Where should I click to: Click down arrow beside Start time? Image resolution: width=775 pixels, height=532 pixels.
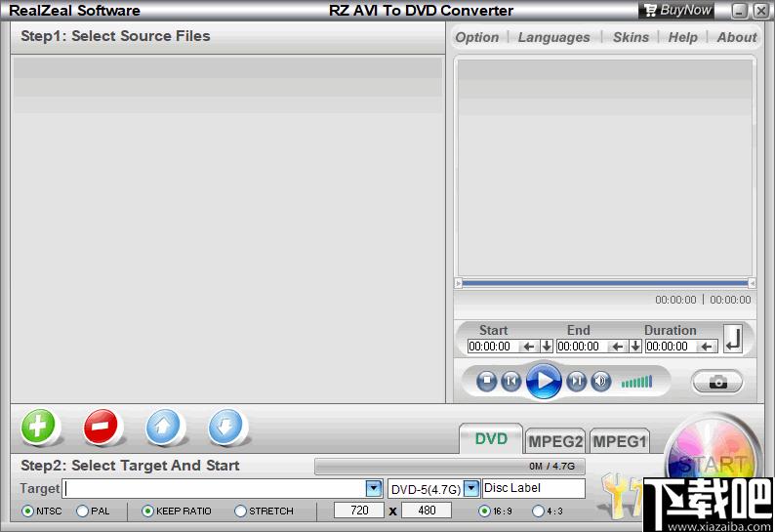[x=547, y=347]
